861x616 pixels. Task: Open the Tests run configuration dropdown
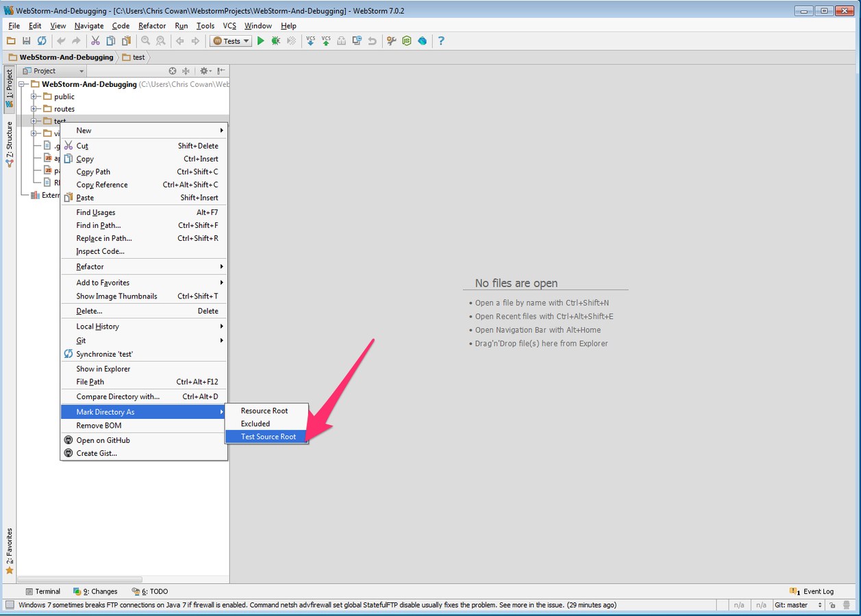[231, 41]
